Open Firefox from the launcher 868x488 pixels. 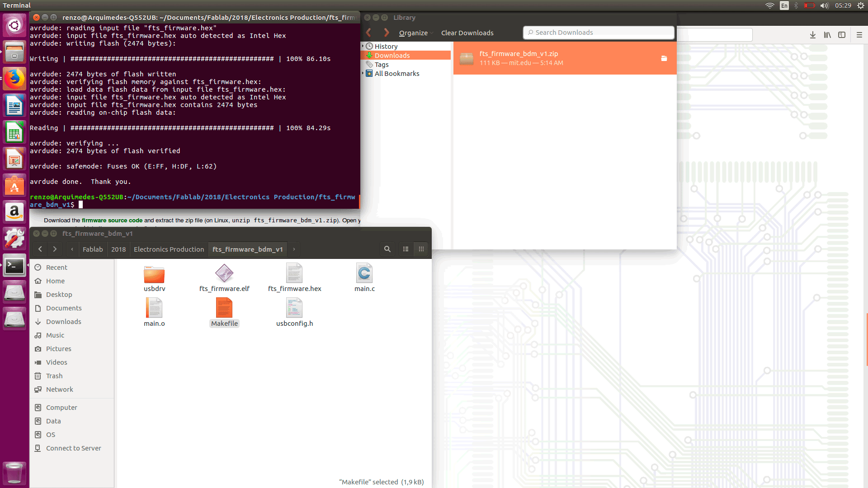14,79
